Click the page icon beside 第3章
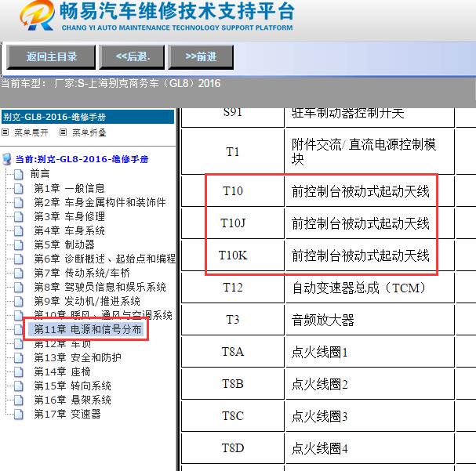 (x=19, y=217)
